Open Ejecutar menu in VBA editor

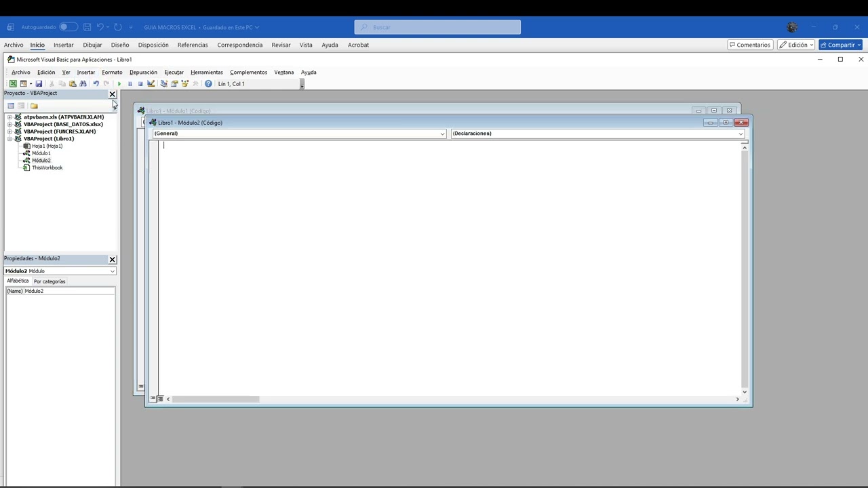pyautogui.click(x=174, y=73)
